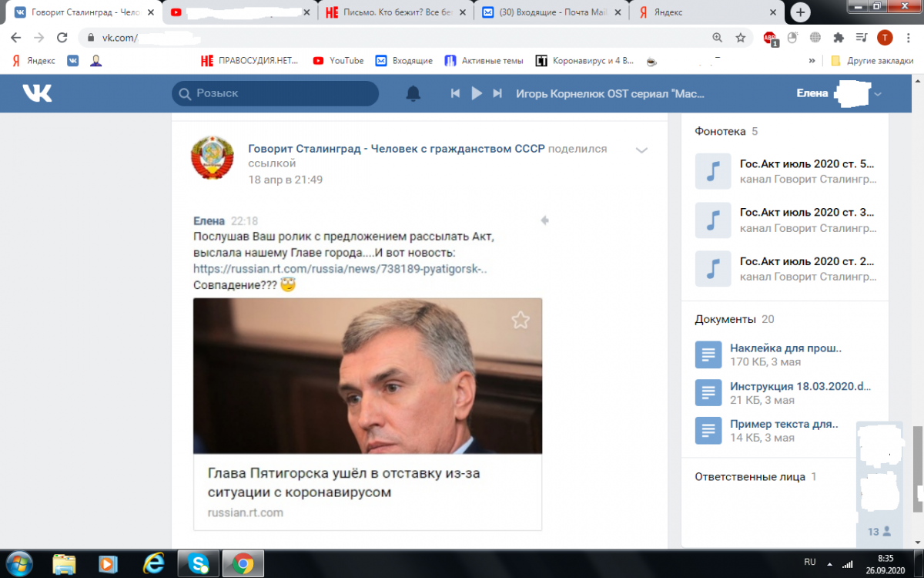Skip to next track in header player
924x578 pixels.
click(x=497, y=93)
